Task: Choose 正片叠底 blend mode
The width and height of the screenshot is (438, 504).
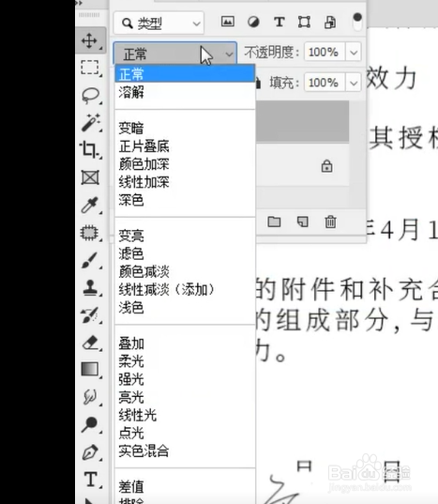Action: pyautogui.click(x=185, y=146)
